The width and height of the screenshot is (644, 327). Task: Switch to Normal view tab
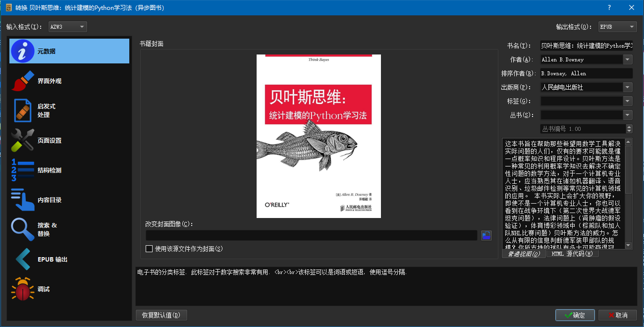pos(523,254)
